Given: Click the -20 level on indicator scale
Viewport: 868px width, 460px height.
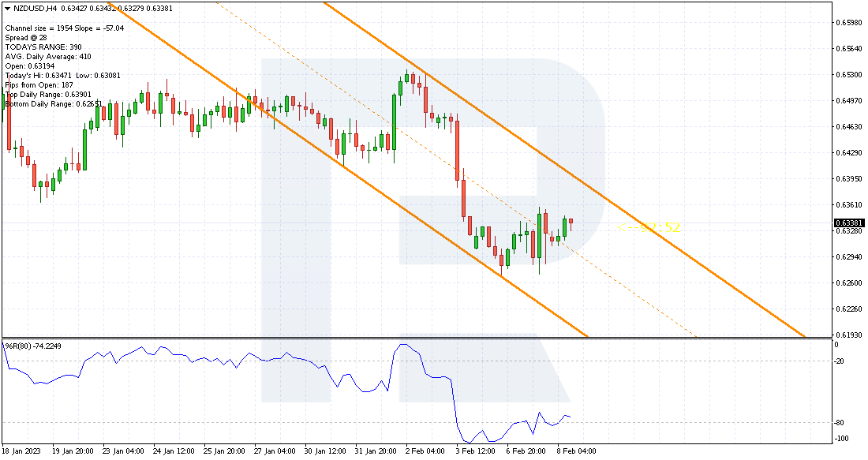Looking at the screenshot, I should tap(840, 361).
